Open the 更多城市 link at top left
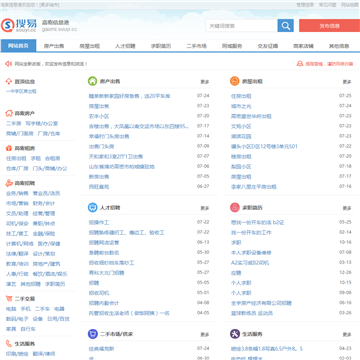 click(x=49, y=5)
